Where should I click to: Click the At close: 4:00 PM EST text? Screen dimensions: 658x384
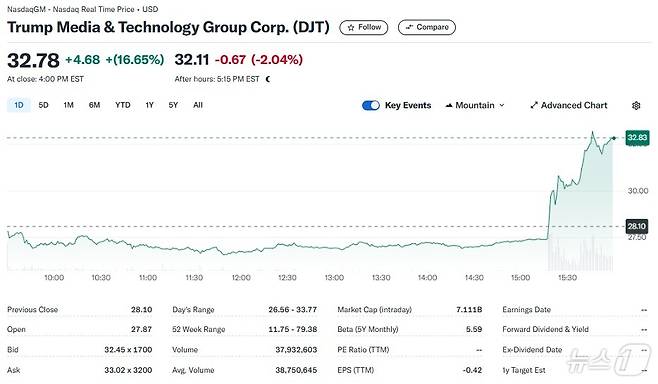[45, 79]
